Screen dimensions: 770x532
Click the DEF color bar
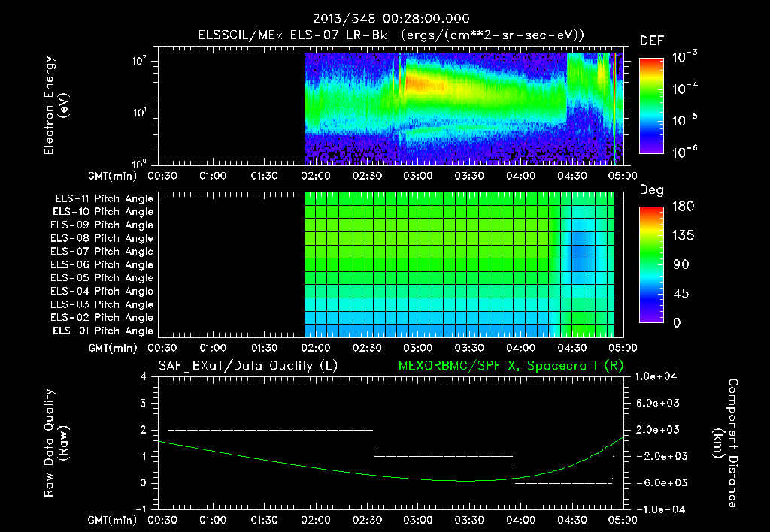click(651, 106)
